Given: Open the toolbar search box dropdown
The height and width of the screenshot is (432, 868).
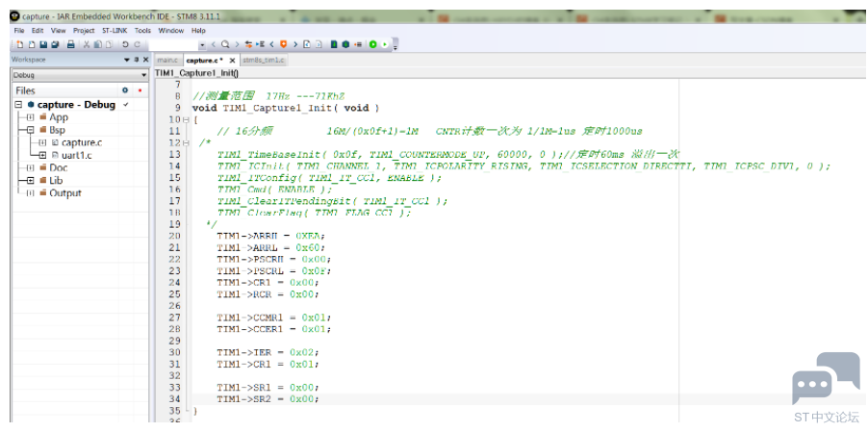Looking at the screenshot, I should click(202, 45).
